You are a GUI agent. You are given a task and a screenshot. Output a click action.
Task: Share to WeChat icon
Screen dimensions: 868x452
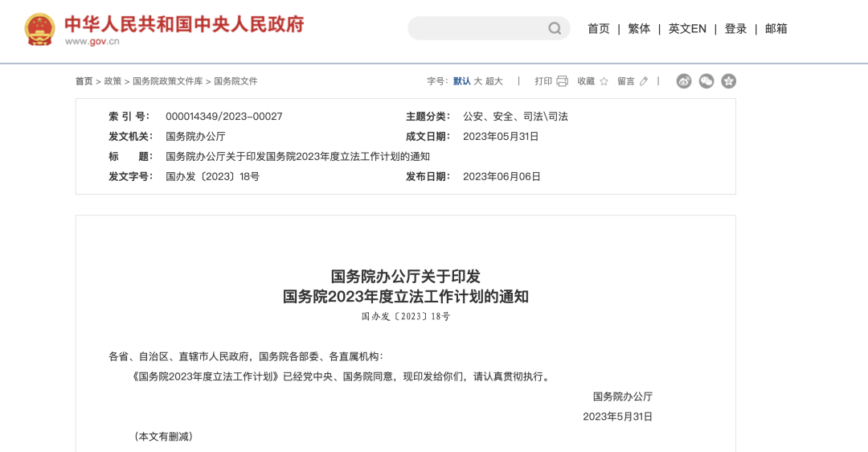click(706, 81)
